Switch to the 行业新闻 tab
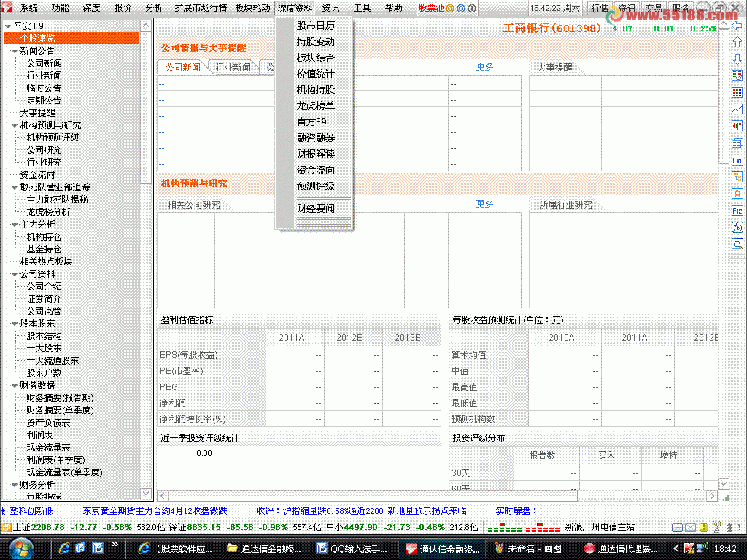This screenshot has width=747, height=560. tap(233, 68)
